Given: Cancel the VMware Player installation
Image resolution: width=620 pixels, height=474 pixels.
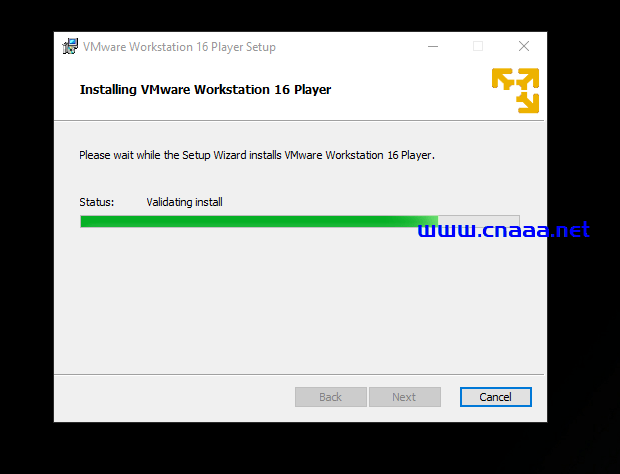Looking at the screenshot, I should pyautogui.click(x=495, y=397).
